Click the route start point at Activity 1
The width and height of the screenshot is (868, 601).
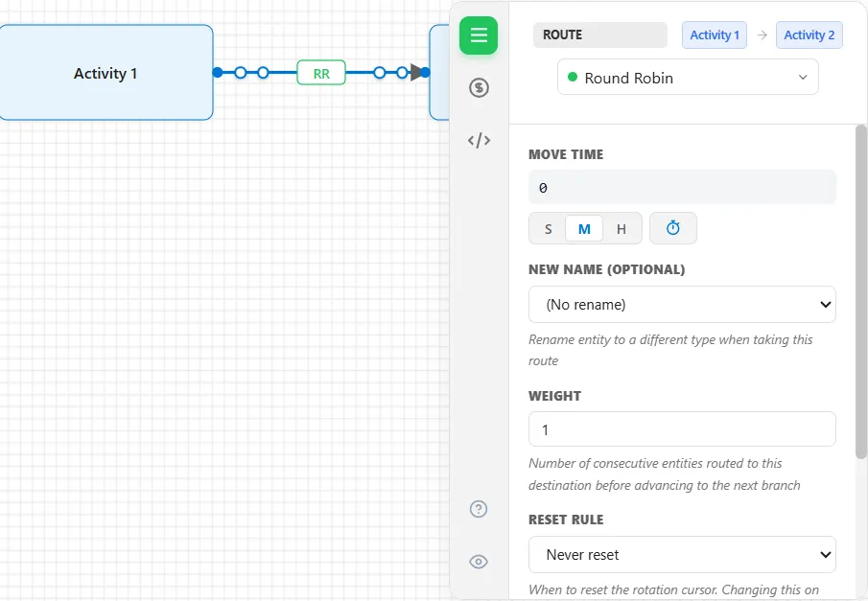[218, 73]
